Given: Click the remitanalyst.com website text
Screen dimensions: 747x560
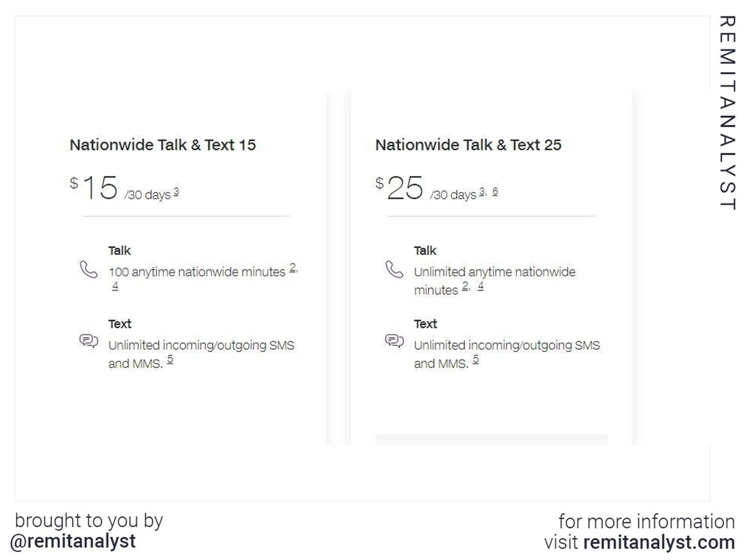Looking at the screenshot, I should coord(659,542).
